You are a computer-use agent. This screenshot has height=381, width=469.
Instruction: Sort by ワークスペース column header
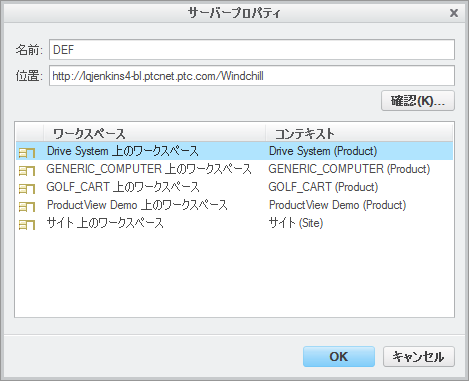pos(154,133)
